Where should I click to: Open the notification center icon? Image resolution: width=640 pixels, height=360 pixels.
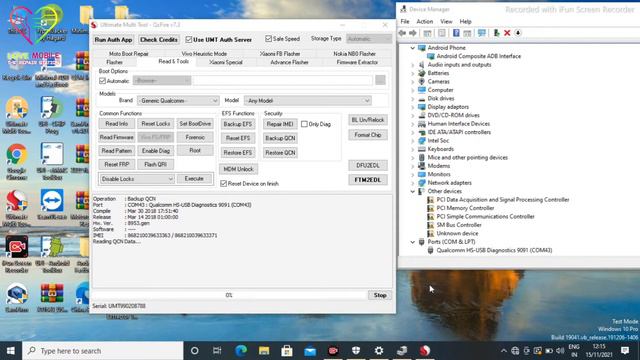(x=625, y=351)
